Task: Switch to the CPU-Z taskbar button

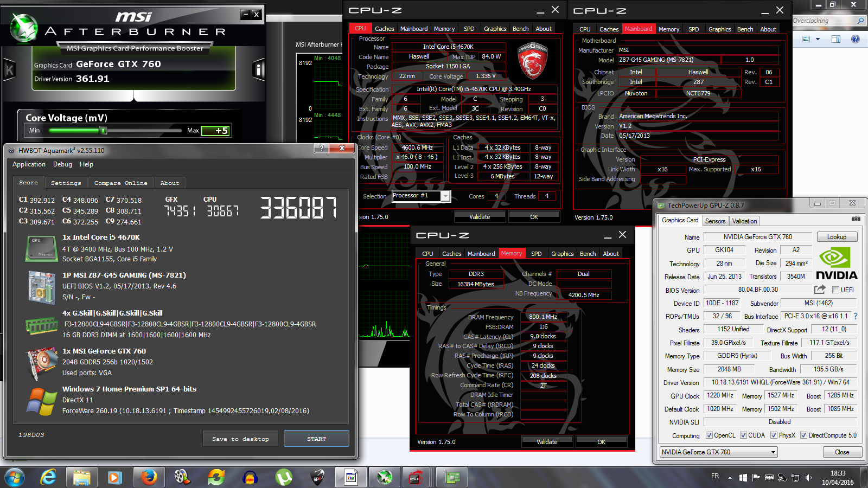Action: 416,478
